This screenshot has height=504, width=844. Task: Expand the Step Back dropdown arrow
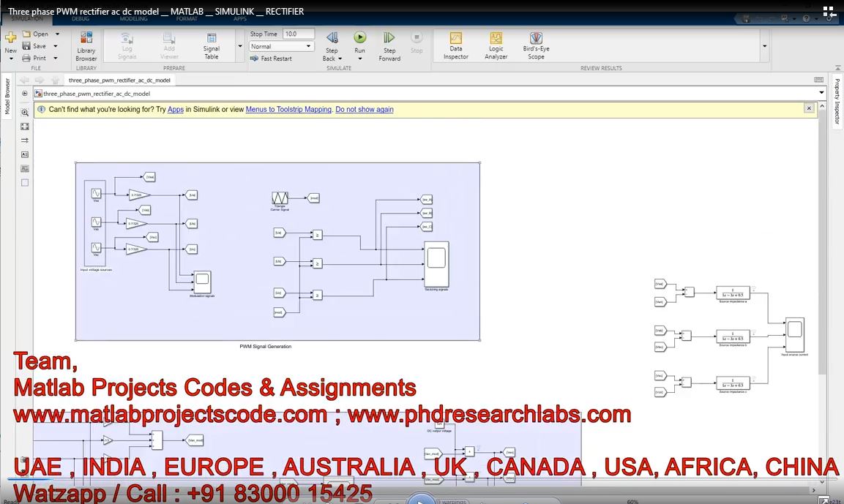tap(340, 59)
